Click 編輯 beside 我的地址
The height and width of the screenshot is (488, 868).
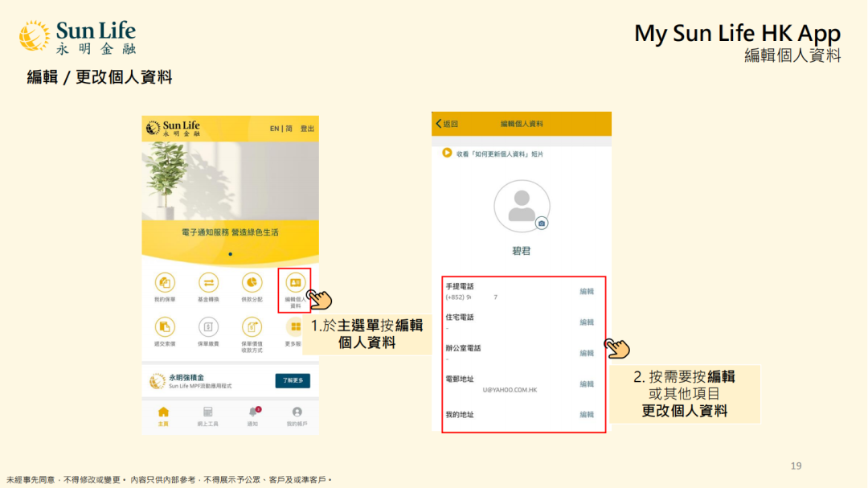(587, 415)
